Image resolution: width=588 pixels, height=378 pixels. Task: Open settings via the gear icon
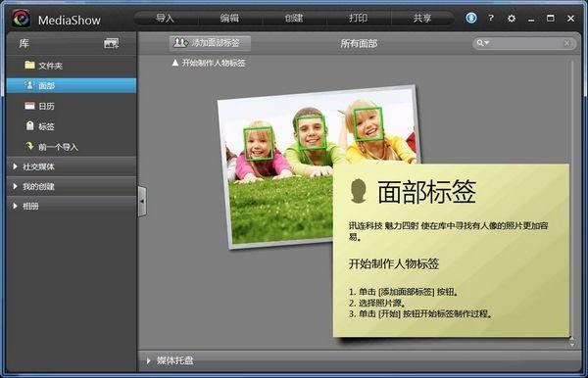tap(512, 18)
